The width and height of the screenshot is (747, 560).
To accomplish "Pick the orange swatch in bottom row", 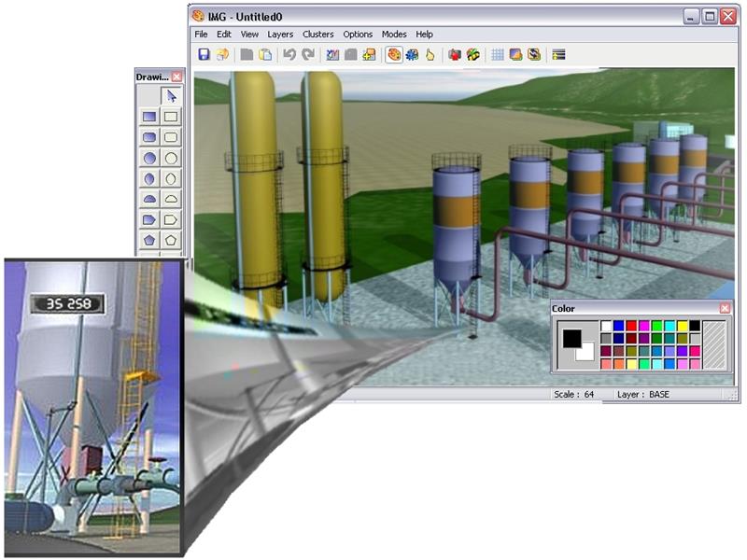I will coord(618,364).
